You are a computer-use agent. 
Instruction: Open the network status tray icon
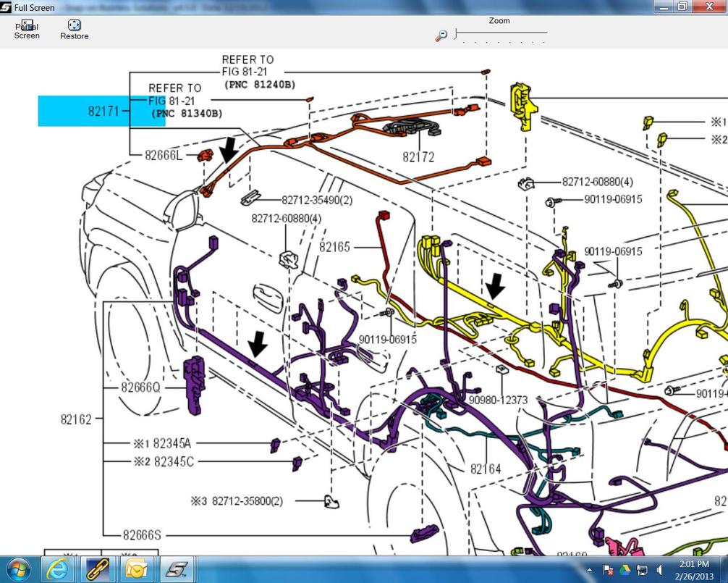(642, 570)
